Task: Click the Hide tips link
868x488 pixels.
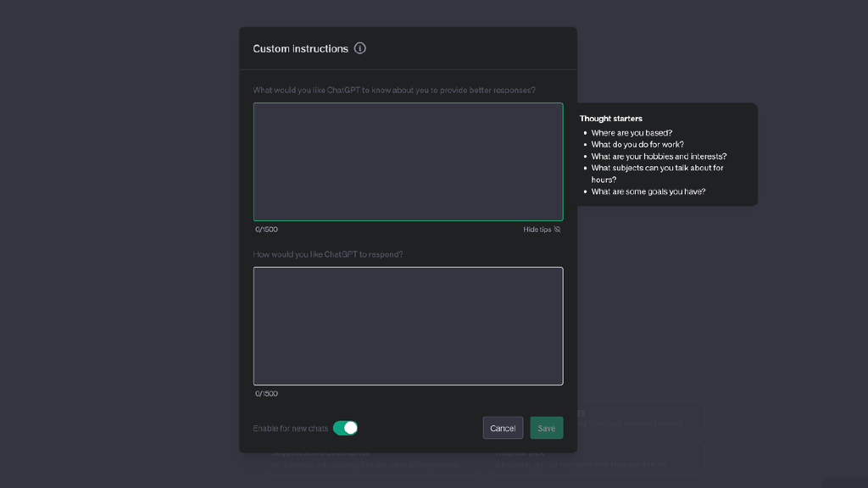Action: (537, 230)
